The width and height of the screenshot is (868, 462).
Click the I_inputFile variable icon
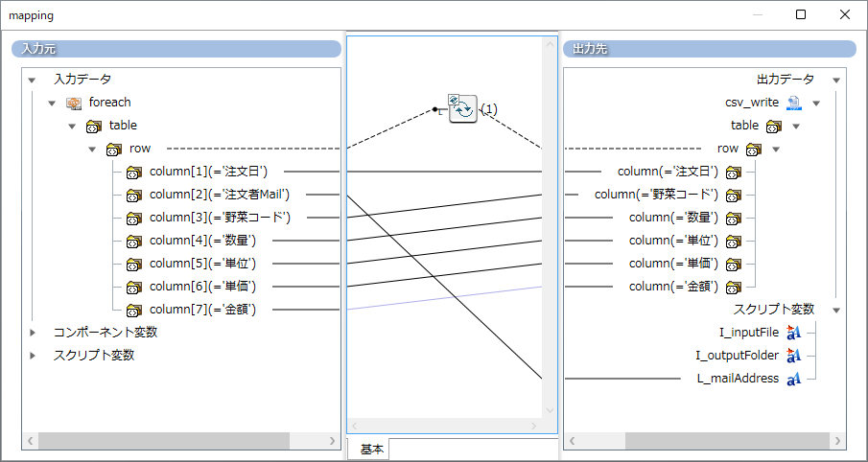pos(794,333)
